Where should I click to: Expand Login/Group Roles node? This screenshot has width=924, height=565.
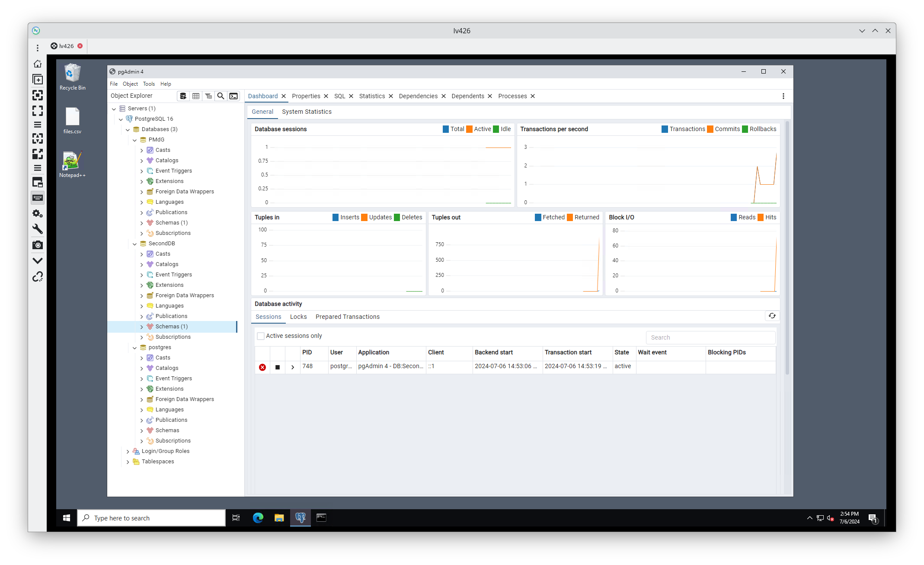(128, 451)
